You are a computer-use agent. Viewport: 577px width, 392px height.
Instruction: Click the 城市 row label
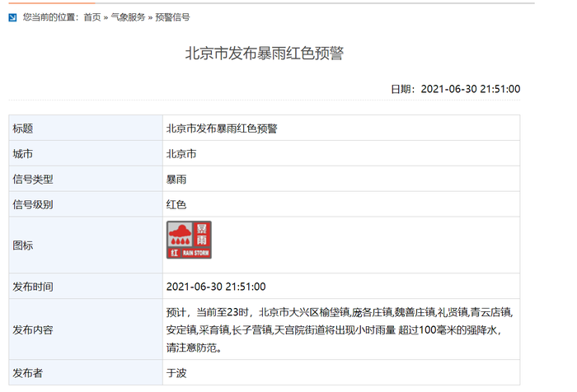[23, 154]
